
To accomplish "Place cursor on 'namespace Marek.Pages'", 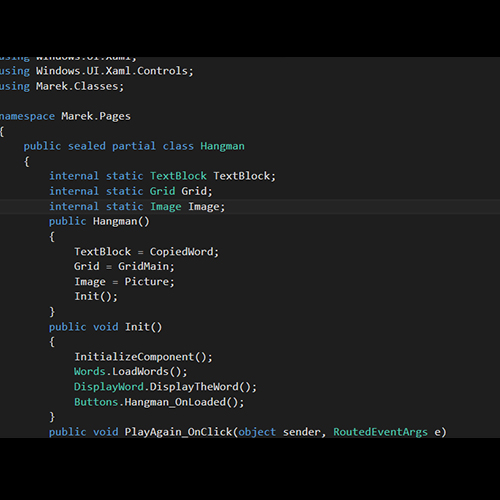I will pos(65,116).
